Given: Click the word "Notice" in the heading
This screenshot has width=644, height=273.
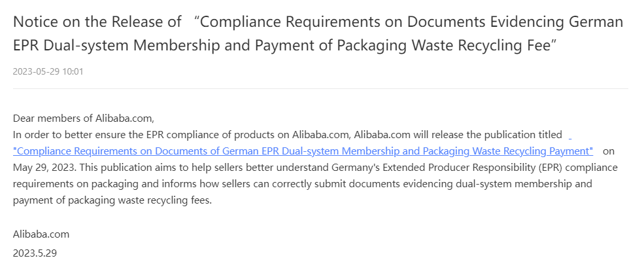Looking at the screenshot, I should (x=33, y=22).
